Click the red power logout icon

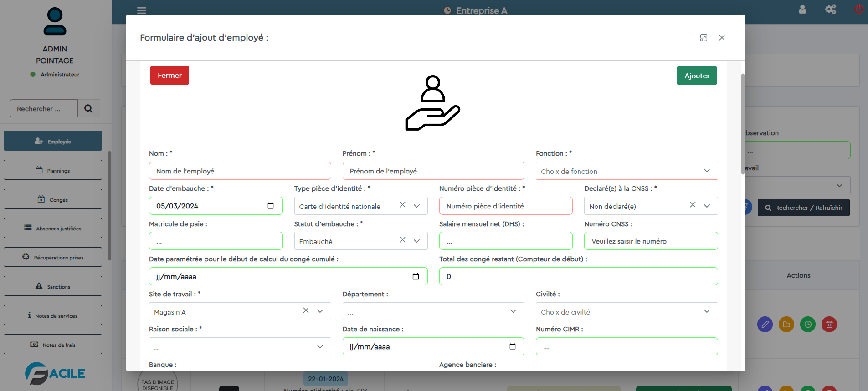pyautogui.click(x=858, y=9)
